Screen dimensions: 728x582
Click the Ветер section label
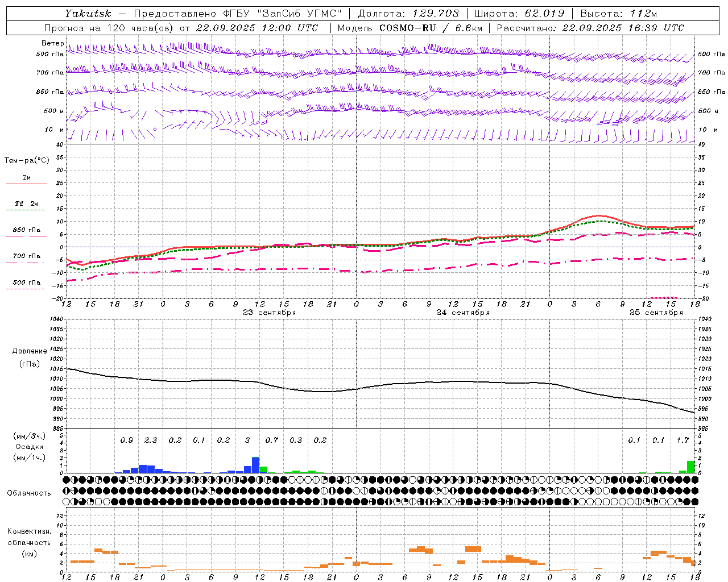click(x=52, y=43)
